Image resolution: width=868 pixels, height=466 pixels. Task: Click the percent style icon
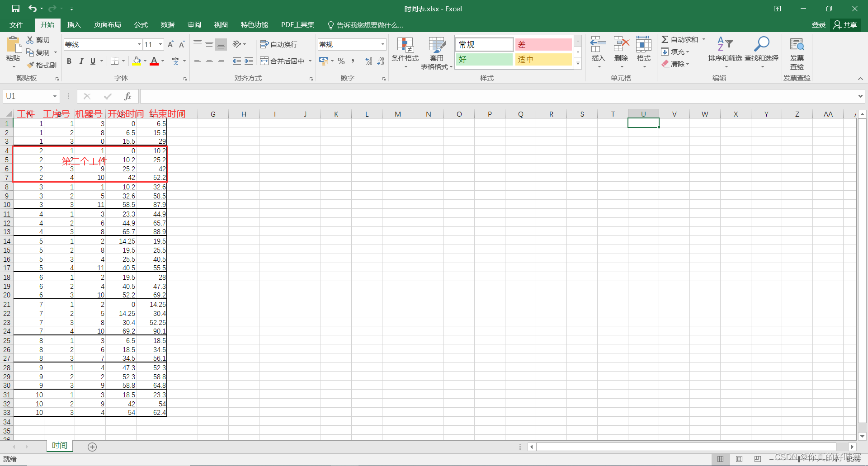pos(341,61)
